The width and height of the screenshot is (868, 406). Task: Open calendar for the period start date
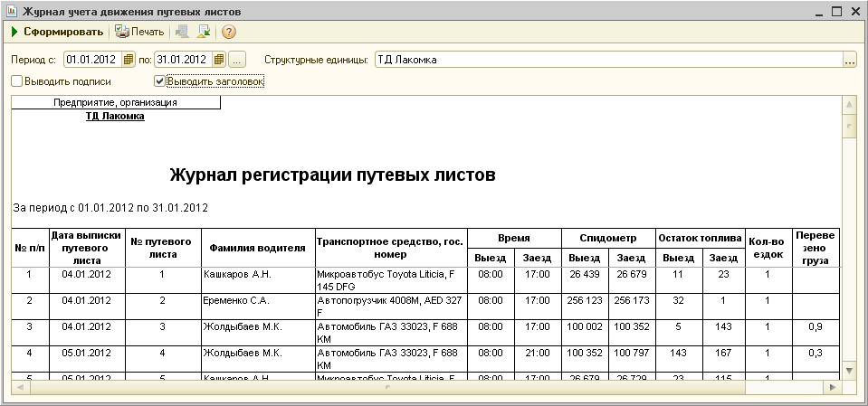[x=129, y=60]
